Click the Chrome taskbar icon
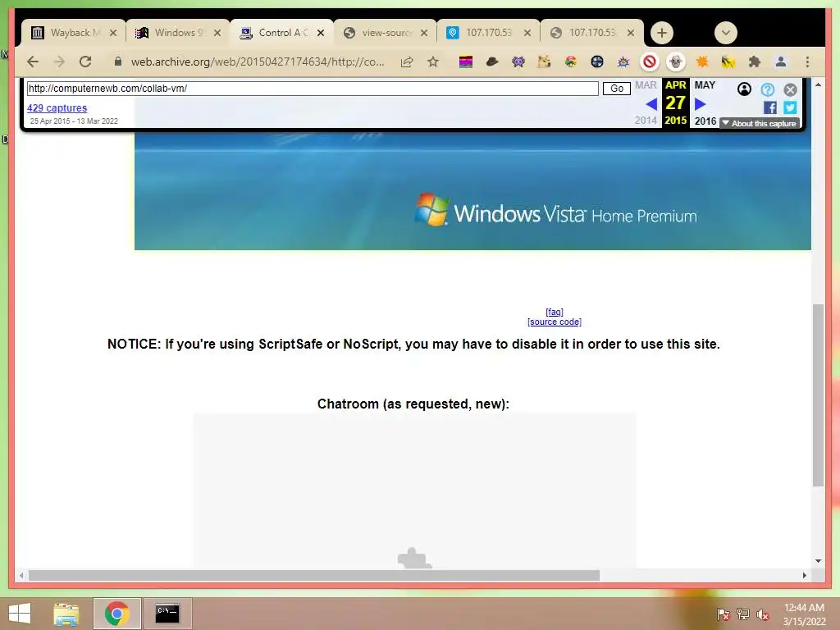The height and width of the screenshot is (630, 840). coord(116,614)
